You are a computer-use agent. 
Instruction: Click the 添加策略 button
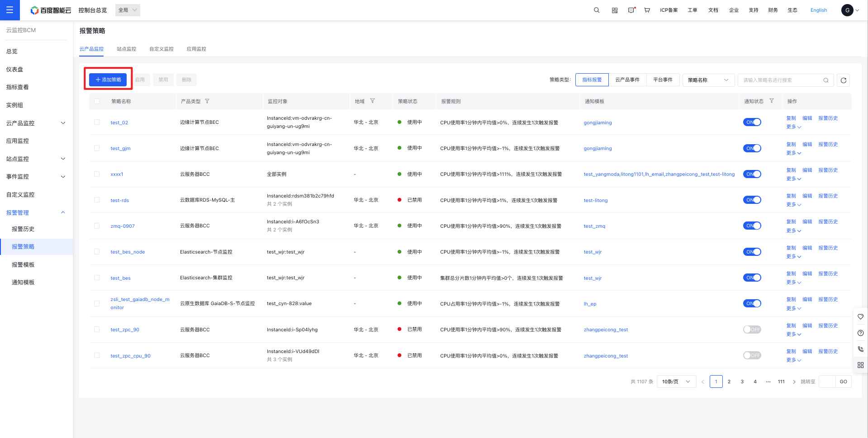pyautogui.click(x=108, y=80)
